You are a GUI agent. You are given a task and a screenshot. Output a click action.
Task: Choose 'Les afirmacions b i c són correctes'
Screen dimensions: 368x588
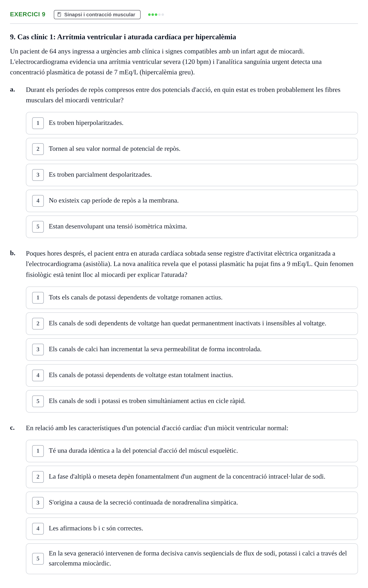192,529
